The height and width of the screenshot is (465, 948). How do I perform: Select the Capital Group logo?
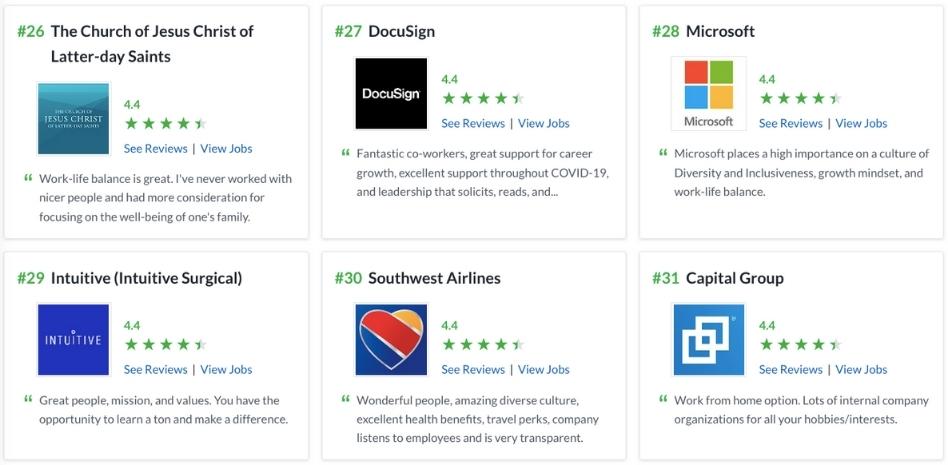pos(709,340)
